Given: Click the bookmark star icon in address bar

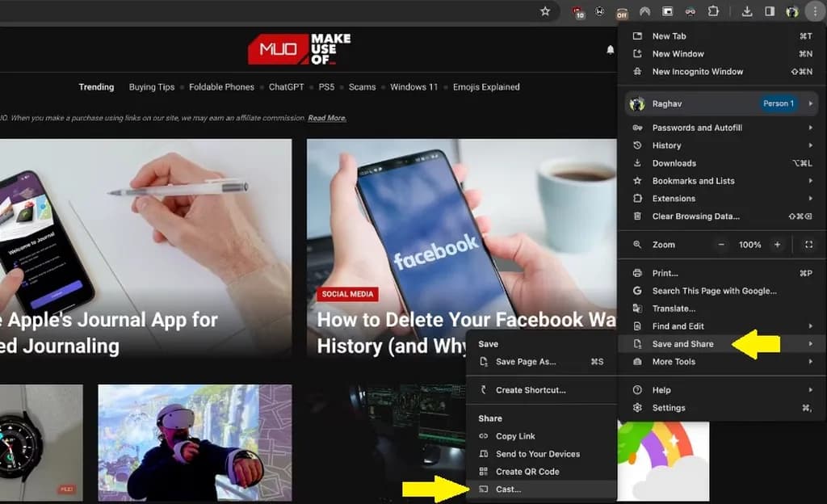Looking at the screenshot, I should coord(545,11).
